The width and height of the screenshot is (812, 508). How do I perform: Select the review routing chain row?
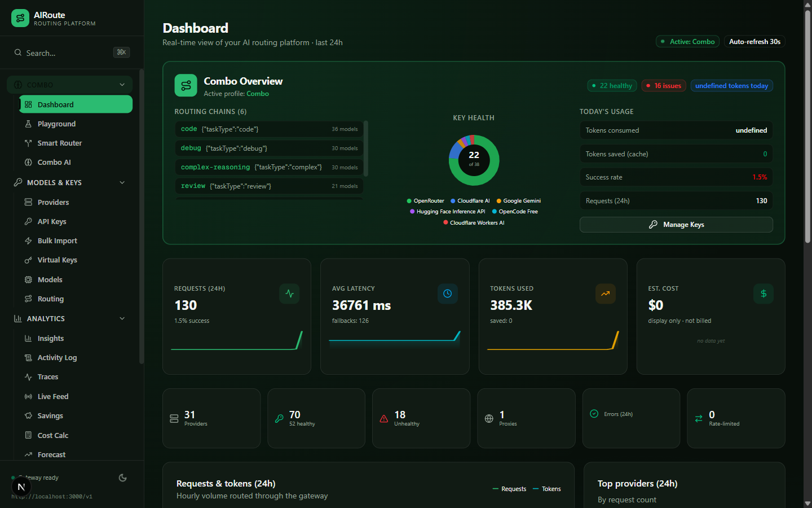[269, 186]
